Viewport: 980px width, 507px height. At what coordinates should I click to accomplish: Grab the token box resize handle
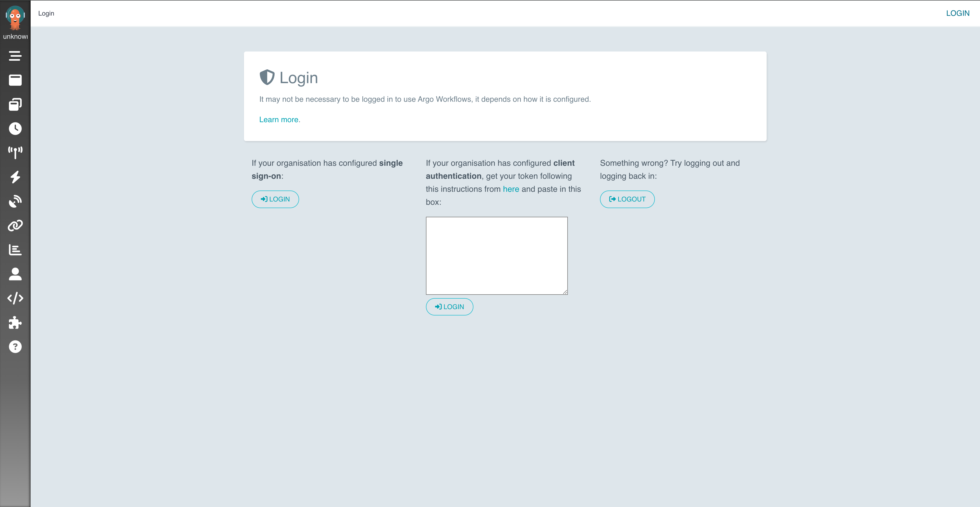point(565,292)
